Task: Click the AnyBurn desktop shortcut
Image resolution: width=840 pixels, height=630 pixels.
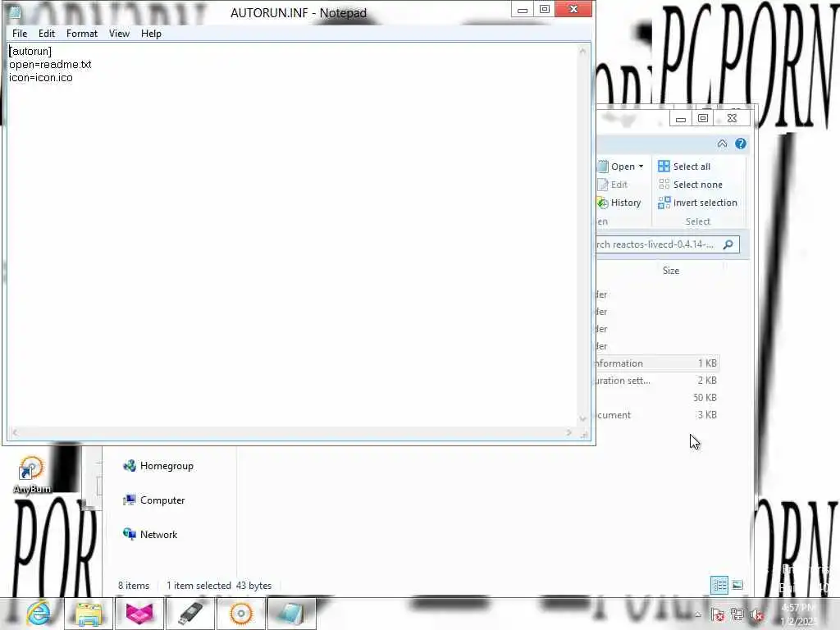Action: click(x=32, y=473)
